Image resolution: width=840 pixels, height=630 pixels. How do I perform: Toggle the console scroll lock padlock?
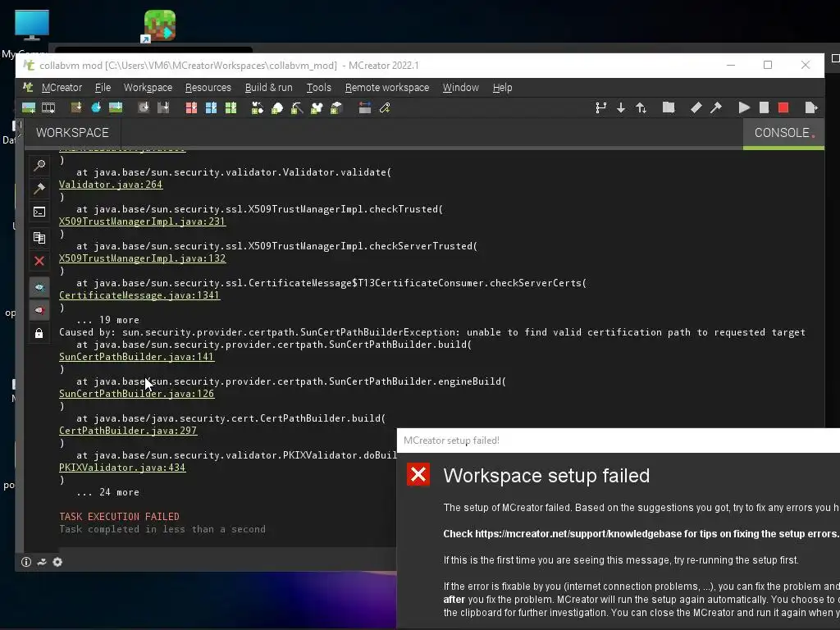[39, 333]
